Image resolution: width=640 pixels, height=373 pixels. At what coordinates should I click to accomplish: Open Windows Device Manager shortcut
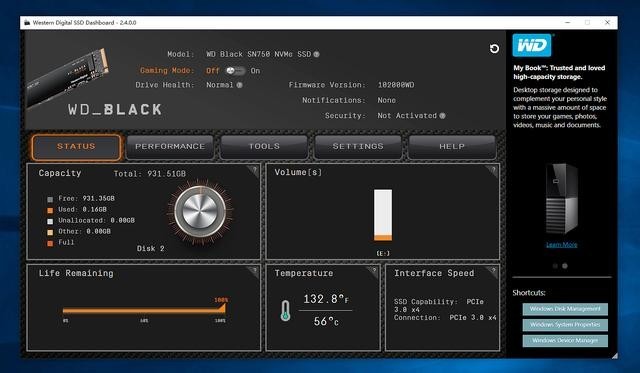tap(565, 340)
